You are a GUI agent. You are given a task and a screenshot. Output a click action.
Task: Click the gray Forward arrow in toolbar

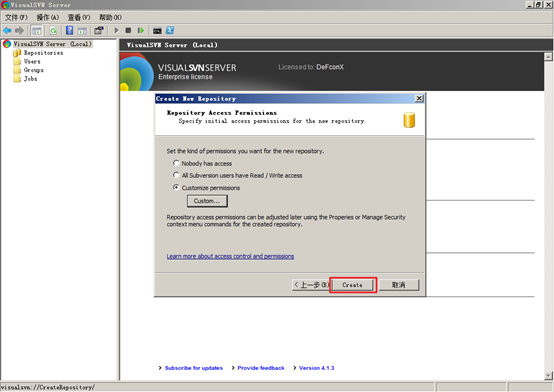(x=19, y=31)
